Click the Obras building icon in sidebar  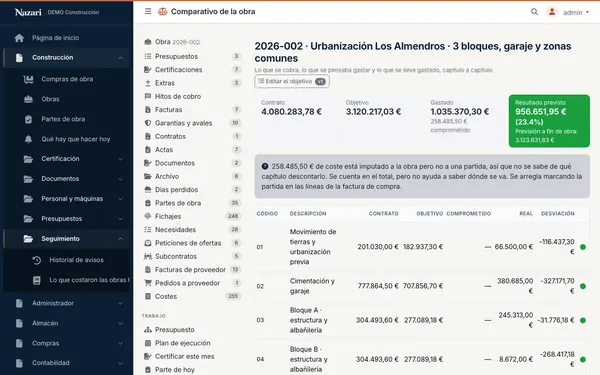click(28, 99)
